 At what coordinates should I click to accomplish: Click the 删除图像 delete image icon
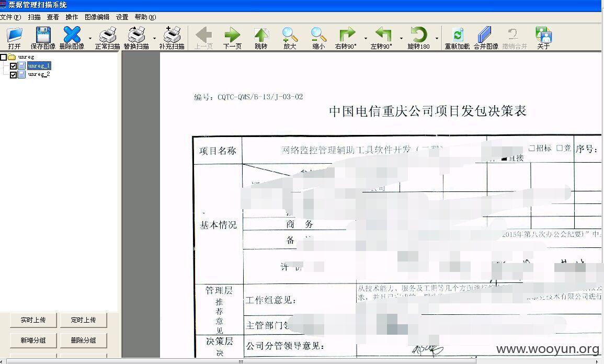(x=72, y=38)
